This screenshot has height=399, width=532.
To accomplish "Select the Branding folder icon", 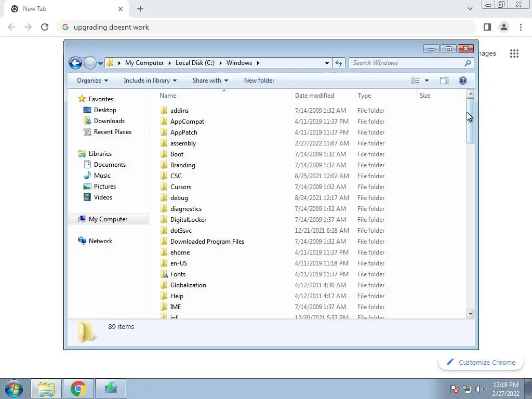I will point(164,165).
